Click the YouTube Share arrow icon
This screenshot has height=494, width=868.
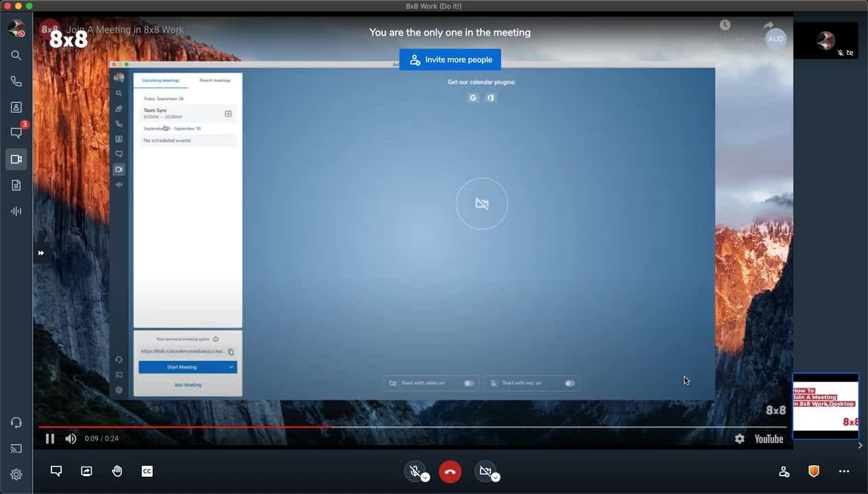pos(767,26)
